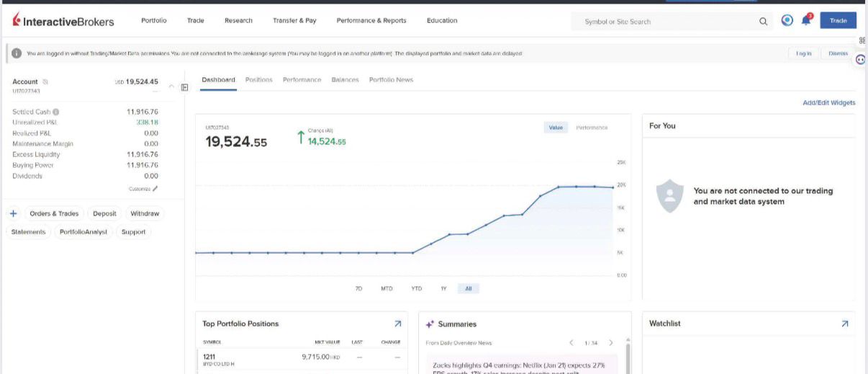Open the Transfer & Pay menu
Viewport: 868px width, 374px height.
point(294,20)
